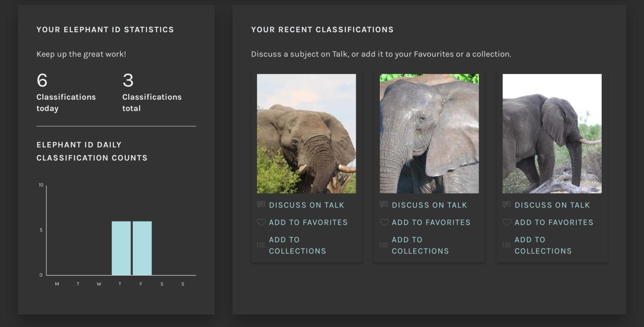The width and height of the screenshot is (644, 327).
Task: Select the Friday bar in the chart
Action: 142,248
